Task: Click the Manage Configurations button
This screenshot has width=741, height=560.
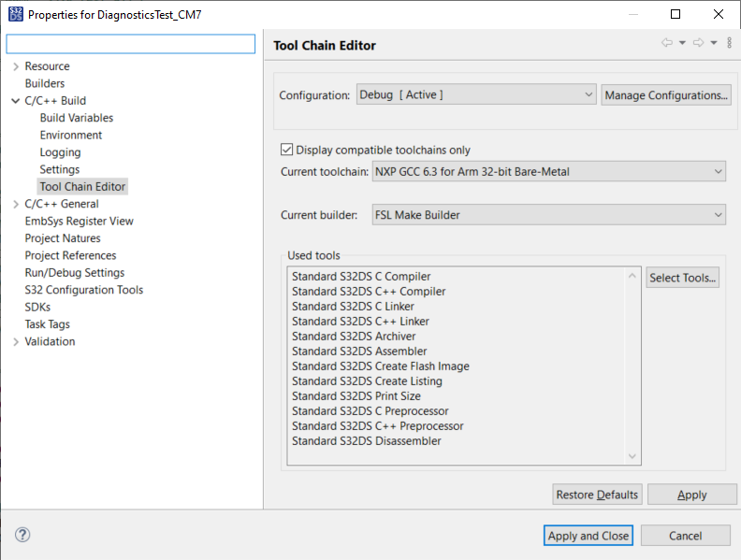Action: click(665, 95)
